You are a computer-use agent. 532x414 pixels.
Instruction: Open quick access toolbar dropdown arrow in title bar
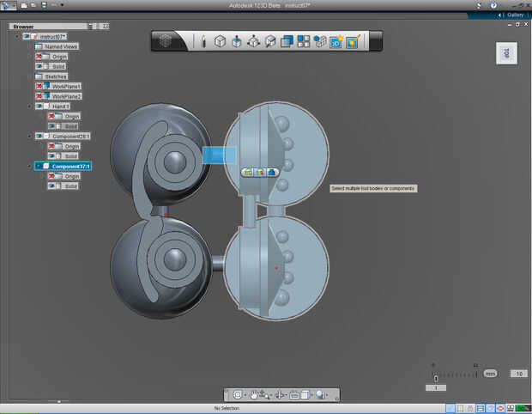point(62,5)
